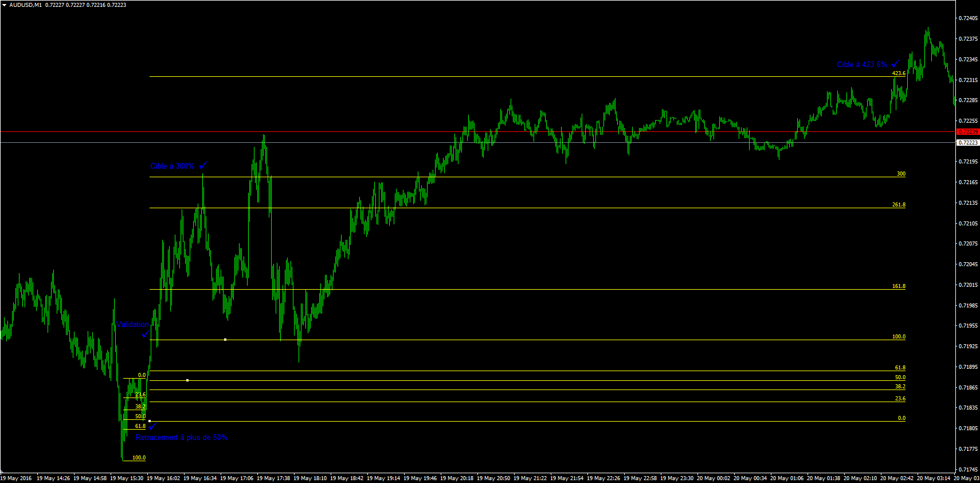Click the 0.71865 price scale value
The height and width of the screenshot is (483, 980).
968,388
